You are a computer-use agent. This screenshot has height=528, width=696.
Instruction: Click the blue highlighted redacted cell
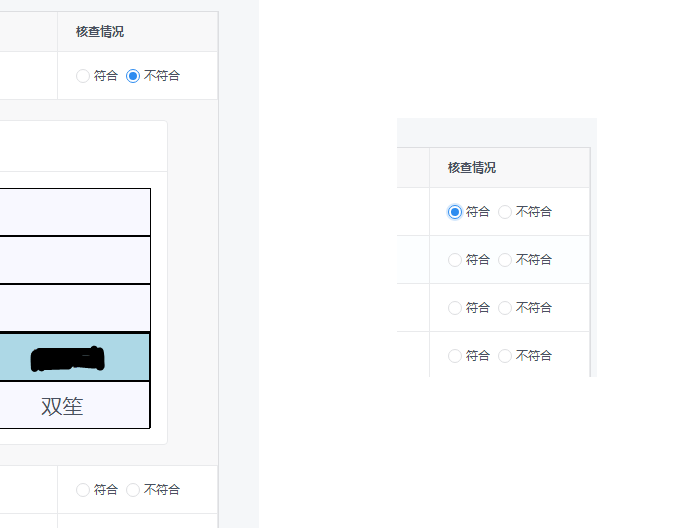click(75, 357)
